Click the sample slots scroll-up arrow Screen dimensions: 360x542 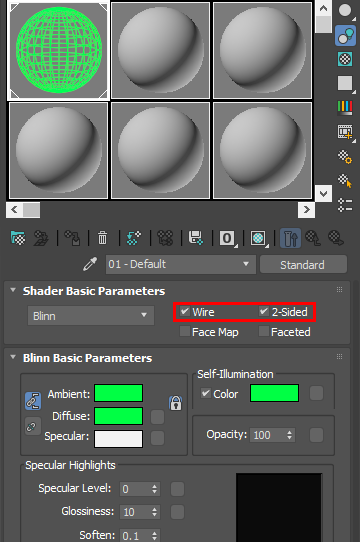tap(324, 8)
